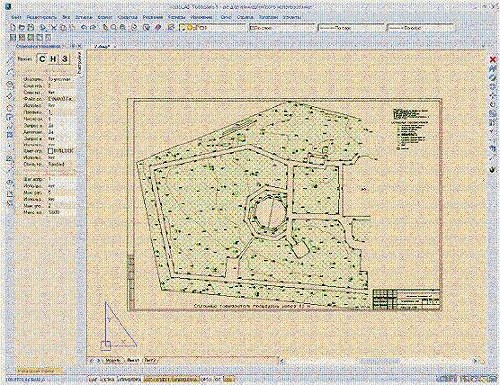Viewport: 500px width, 385px height.
Task: Open the color dropdown next to the layer list
Action: point(282,28)
